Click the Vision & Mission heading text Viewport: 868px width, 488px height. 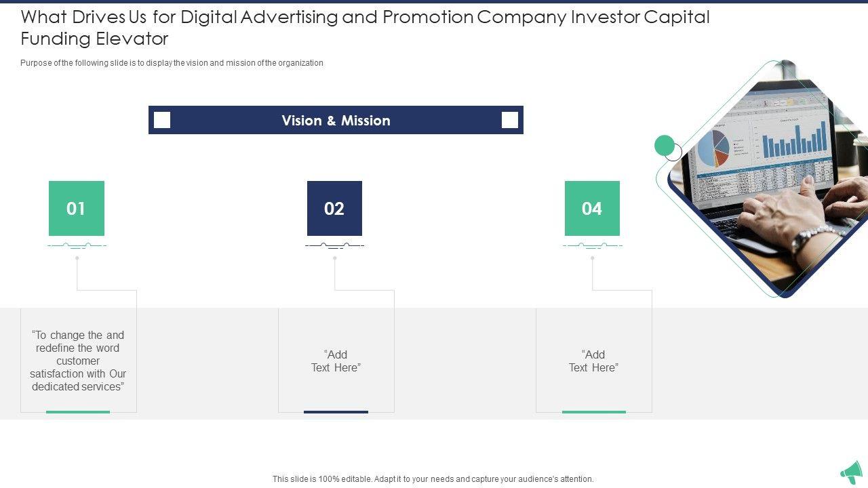click(336, 121)
